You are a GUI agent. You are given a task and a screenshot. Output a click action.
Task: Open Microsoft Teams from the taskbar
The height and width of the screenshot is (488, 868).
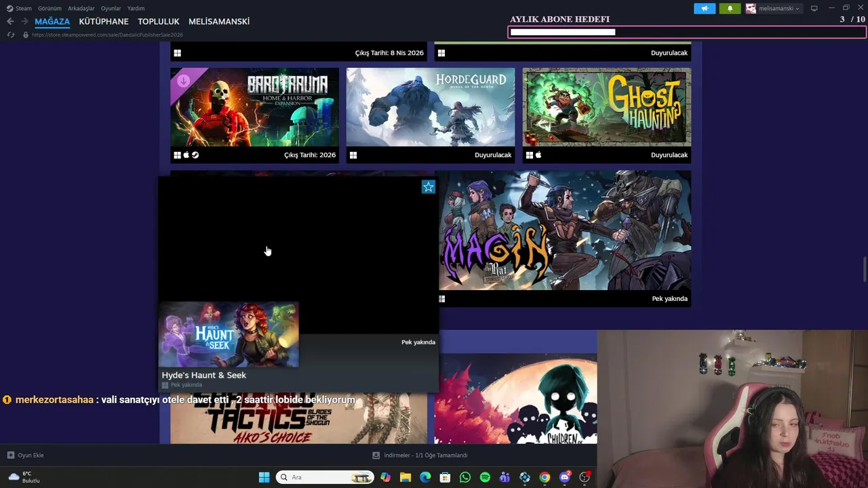(x=505, y=477)
